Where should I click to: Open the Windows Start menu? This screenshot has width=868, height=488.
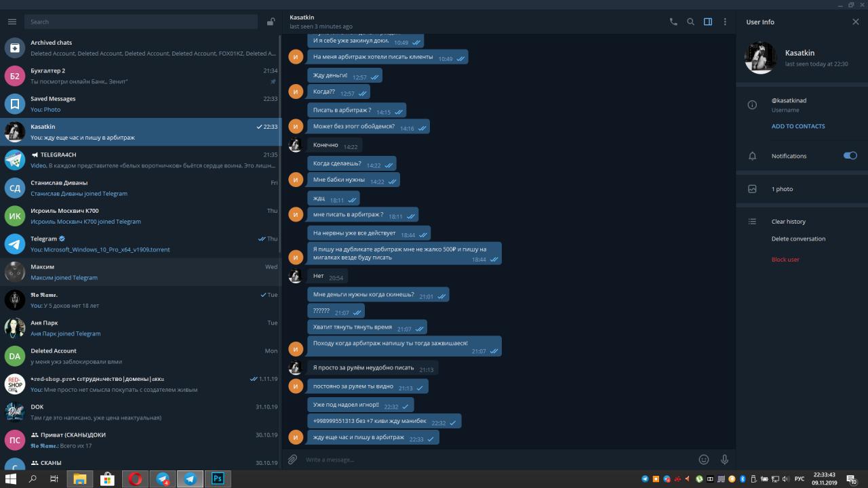11,479
